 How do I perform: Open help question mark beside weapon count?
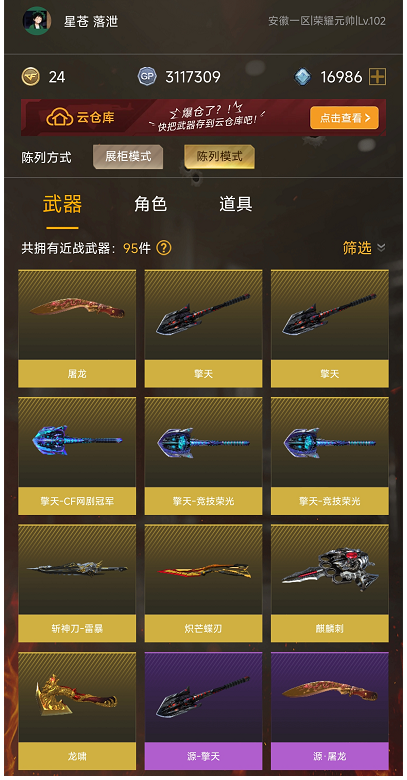click(x=164, y=248)
